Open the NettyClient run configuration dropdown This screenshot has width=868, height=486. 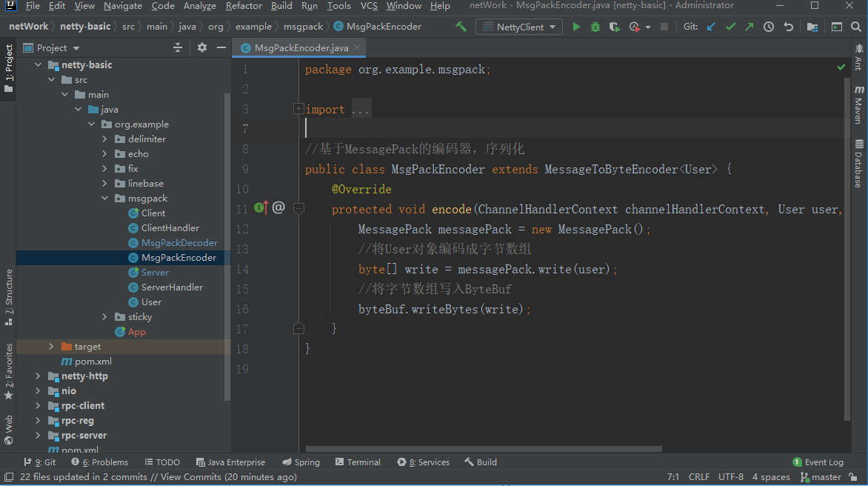click(x=518, y=27)
